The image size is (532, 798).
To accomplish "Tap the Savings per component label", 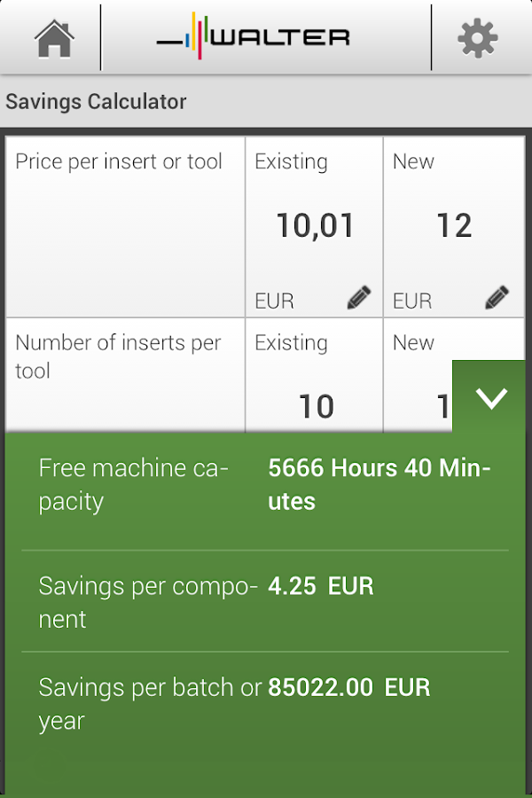I will 148,603.
